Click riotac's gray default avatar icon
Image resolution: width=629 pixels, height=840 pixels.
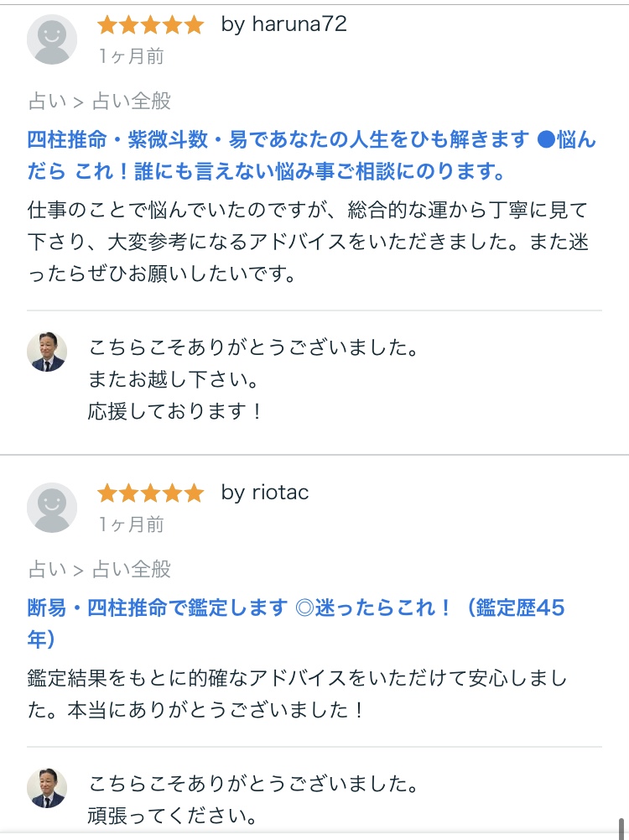click(x=52, y=508)
